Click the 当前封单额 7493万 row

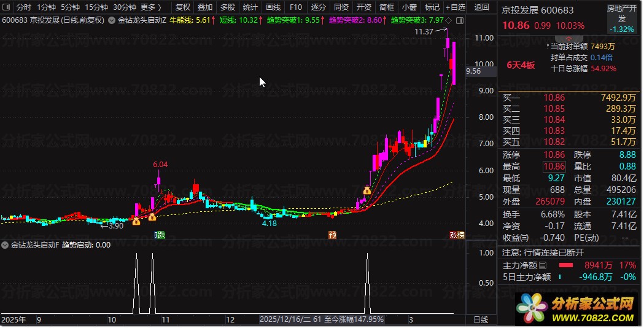pyautogui.click(x=581, y=47)
